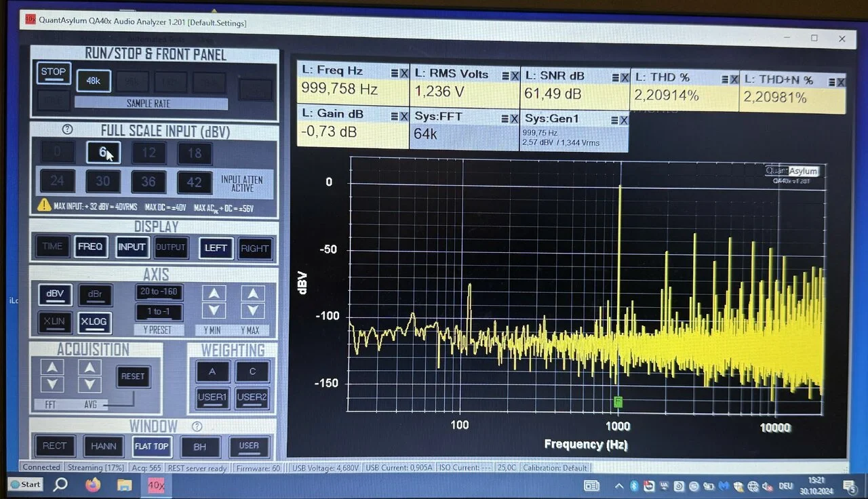
Task: Click the Firefox icon in the taskbar
Action: (x=93, y=484)
